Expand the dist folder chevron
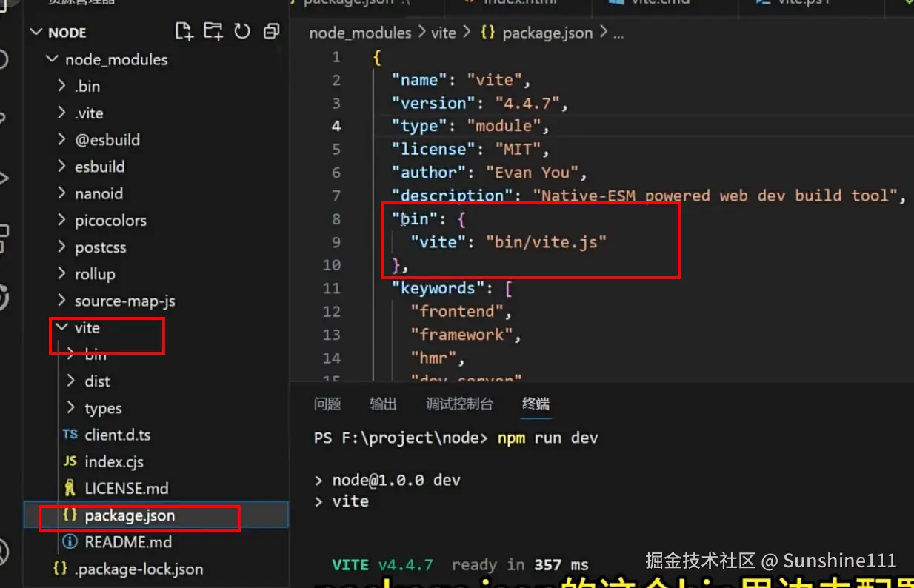The height and width of the screenshot is (588, 914). [x=71, y=381]
